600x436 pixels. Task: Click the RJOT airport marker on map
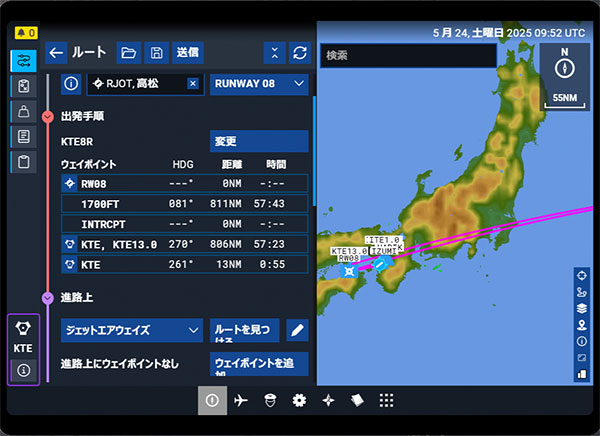tap(349, 271)
